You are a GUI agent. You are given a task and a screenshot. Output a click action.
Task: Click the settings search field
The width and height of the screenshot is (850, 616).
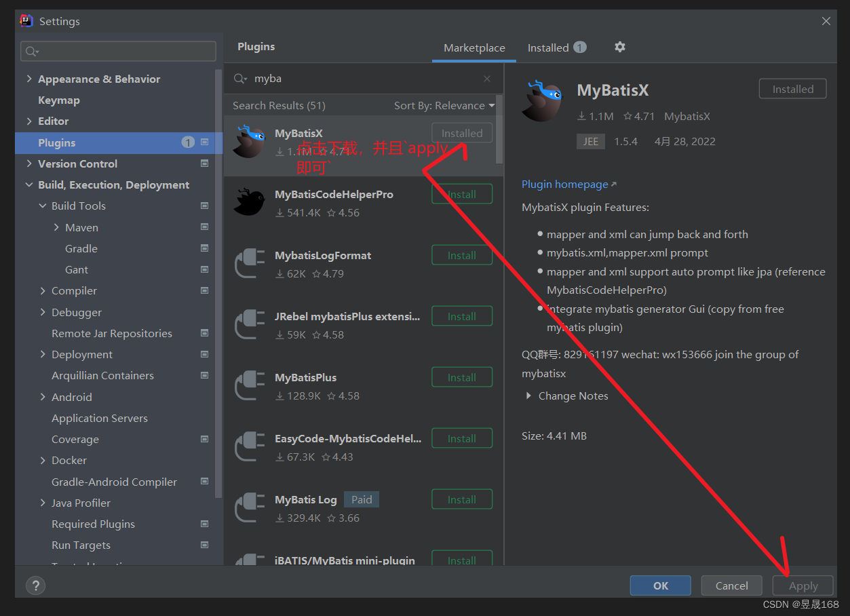coord(119,51)
